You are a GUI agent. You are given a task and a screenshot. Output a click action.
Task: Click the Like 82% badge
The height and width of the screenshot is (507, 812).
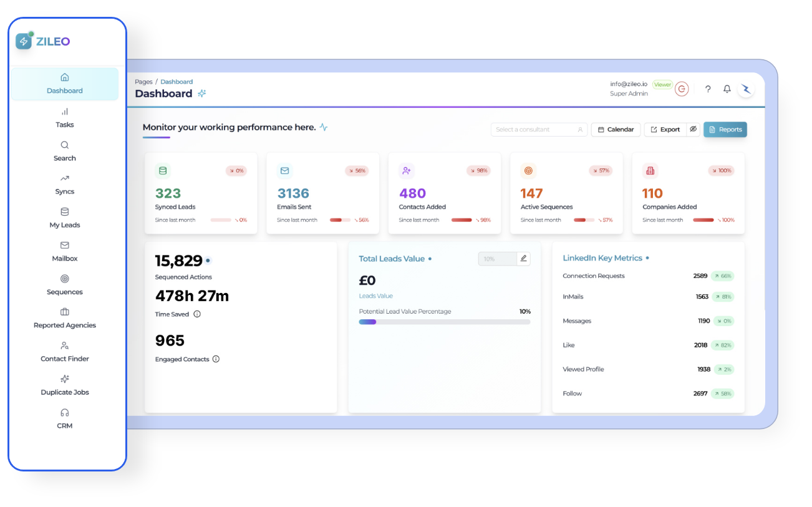722,345
